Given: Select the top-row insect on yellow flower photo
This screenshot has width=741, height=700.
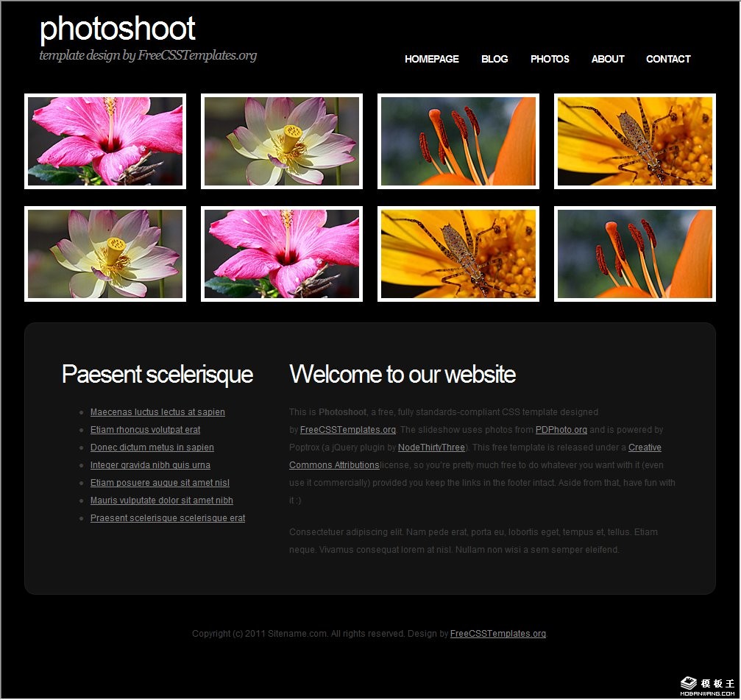Looking at the screenshot, I should 635,141.
